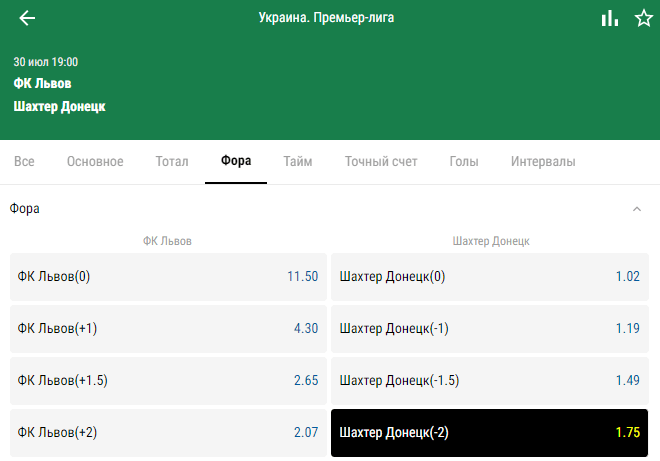The image size is (660, 461).
Task: Deselect highlighted Шахтер Донецк(-2) bet 1.75
Action: (x=490, y=433)
